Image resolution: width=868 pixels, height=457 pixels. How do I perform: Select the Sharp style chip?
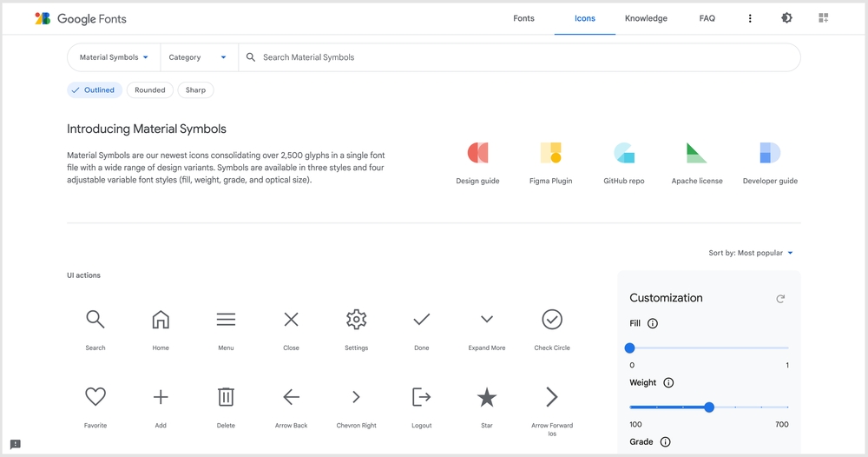point(195,89)
